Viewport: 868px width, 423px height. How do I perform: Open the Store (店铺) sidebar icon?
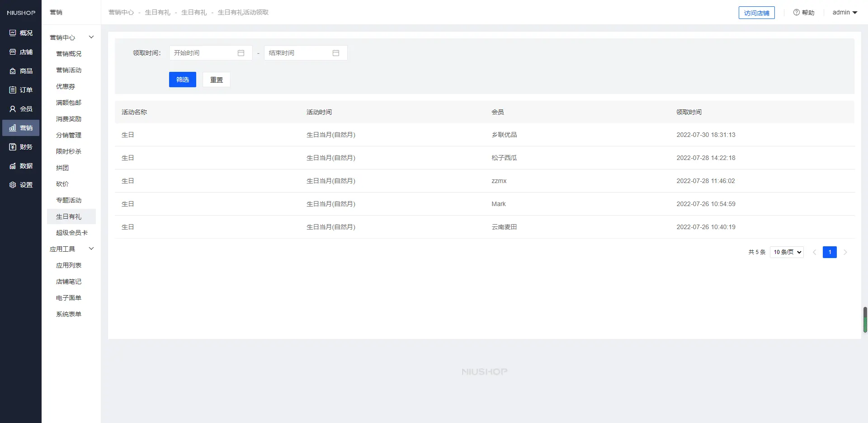click(13, 52)
